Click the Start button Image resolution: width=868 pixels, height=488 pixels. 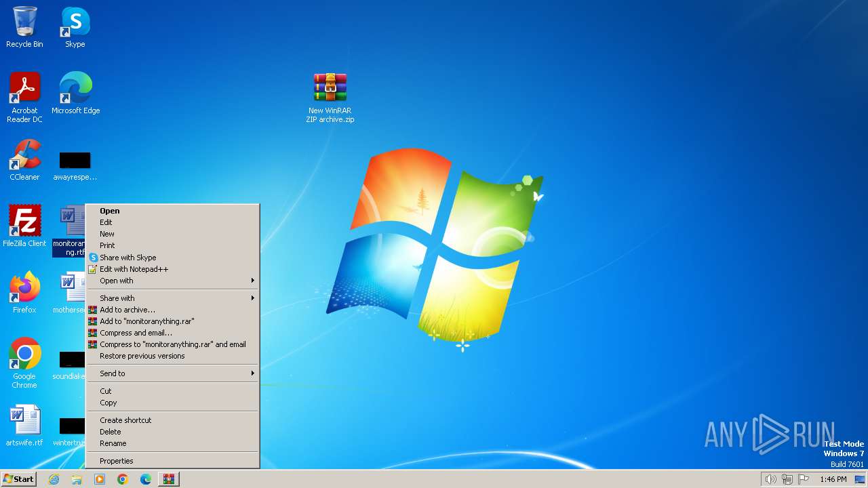click(18, 479)
